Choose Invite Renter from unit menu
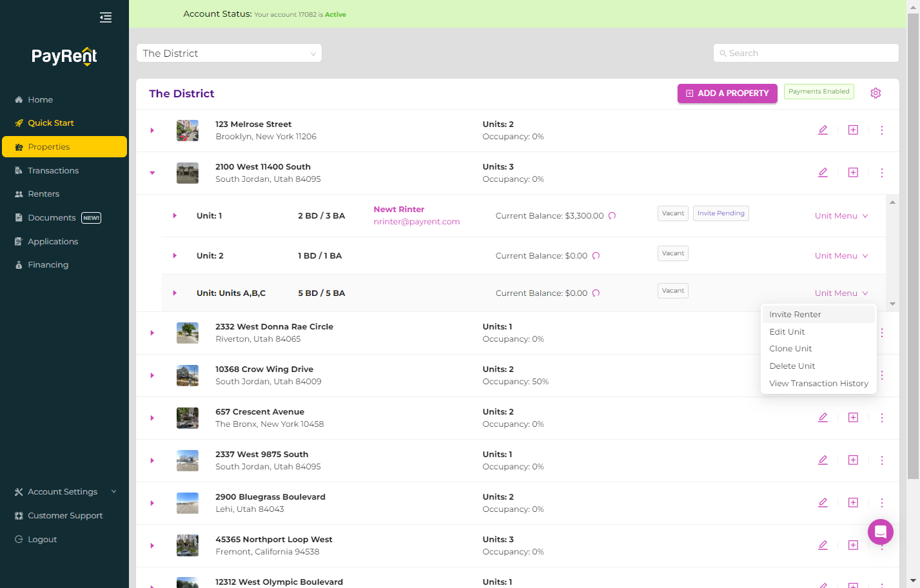Image resolution: width=920 pixels, height=588 pixels. [x=818, y=315]
